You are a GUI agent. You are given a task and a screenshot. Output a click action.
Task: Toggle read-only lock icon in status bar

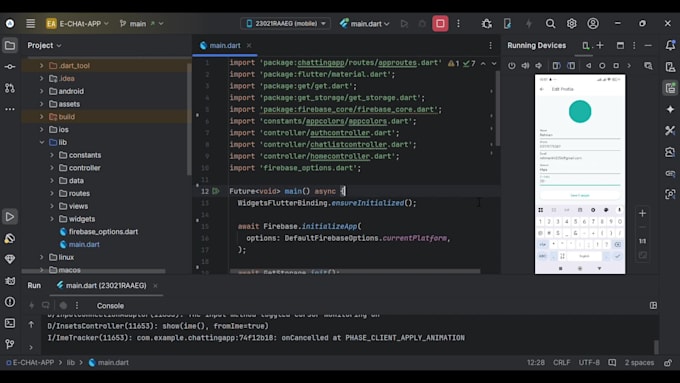point(668,363)
